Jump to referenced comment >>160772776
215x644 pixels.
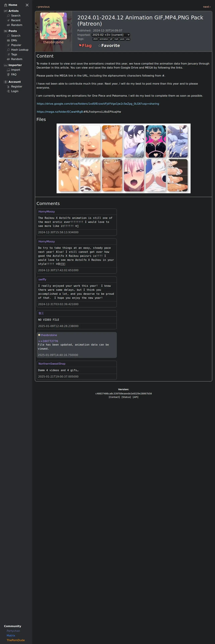48,341
